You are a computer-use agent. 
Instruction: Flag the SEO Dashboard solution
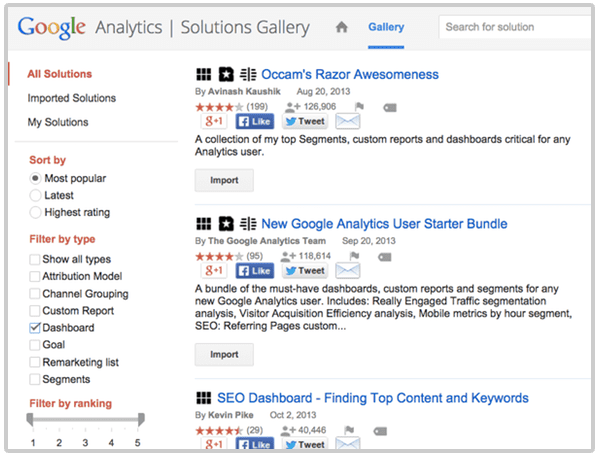click(x=349, y=430)
